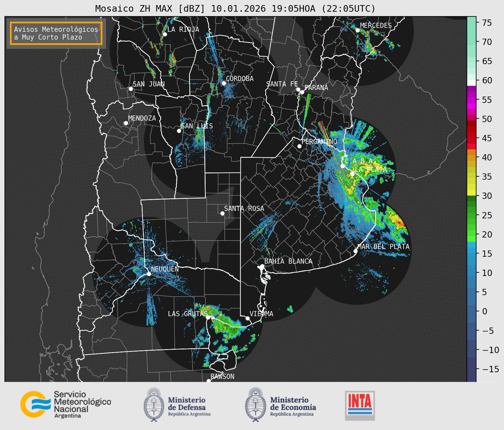Click the mosaic title with date 10.01.2026
The image size is (504, 430).
tap(235, 9)
